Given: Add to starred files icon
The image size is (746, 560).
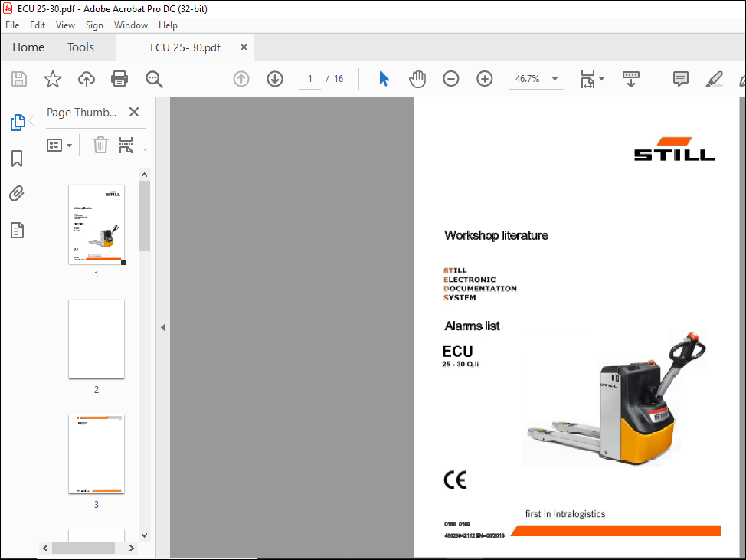Looking at the screenshot, I should pos(52,79).
